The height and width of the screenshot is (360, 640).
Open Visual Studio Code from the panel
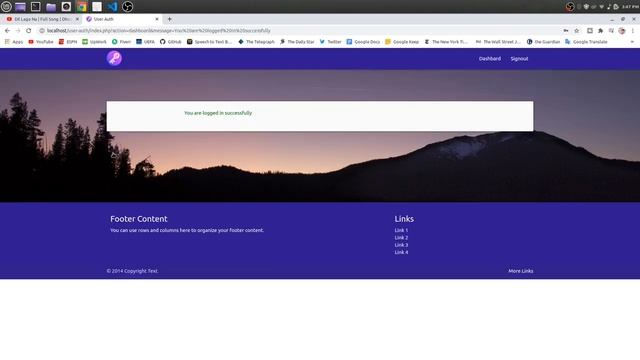[x=112, y=7]
